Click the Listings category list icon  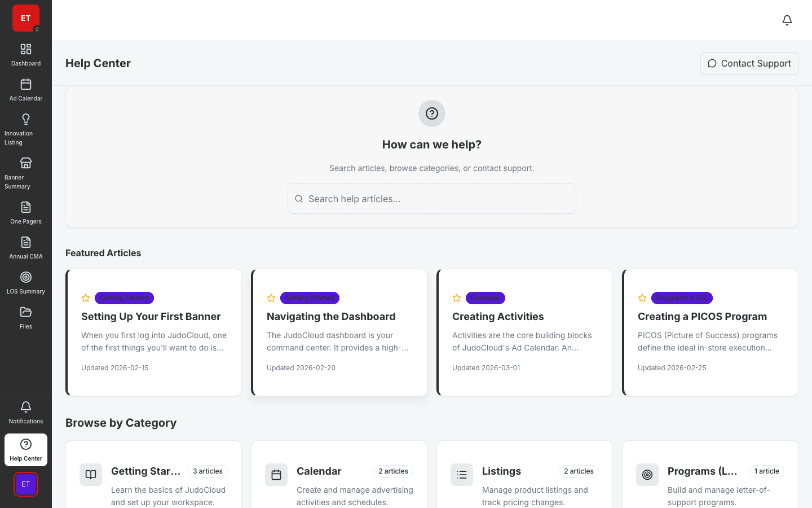pos(462,475)
